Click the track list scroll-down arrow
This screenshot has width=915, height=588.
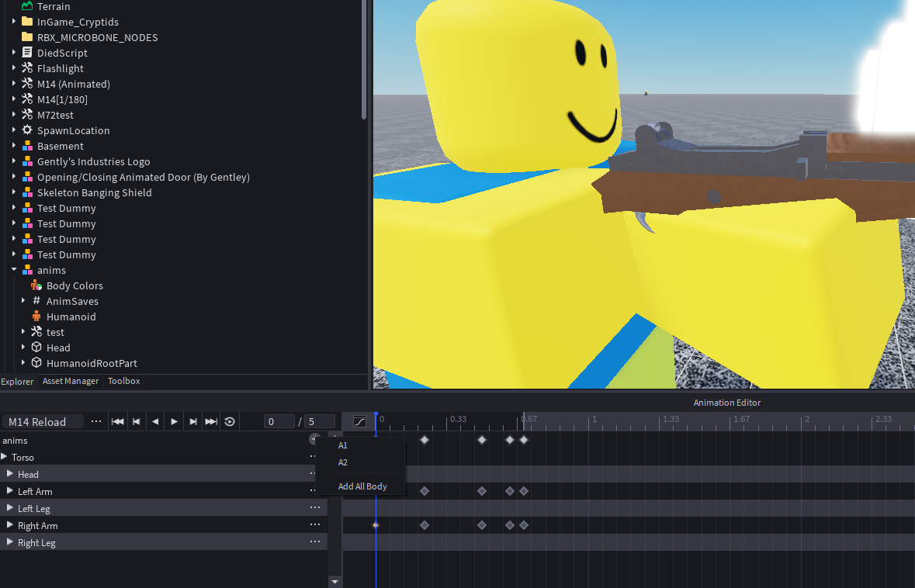click(x=335, y=581)
